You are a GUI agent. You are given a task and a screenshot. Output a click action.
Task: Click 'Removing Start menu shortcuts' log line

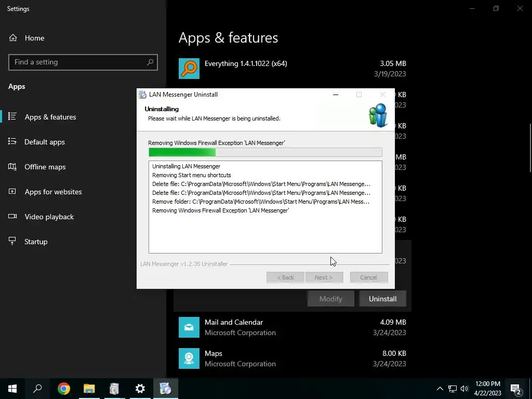coord(191,175)
